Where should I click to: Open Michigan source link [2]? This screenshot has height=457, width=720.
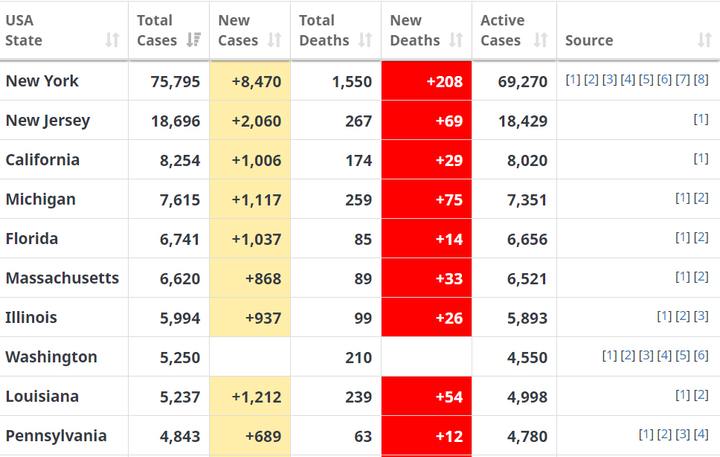pyautogui.click(x=701, y=199)
